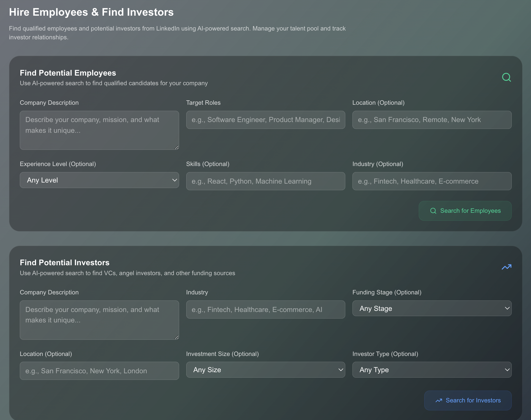Image resolution: width=531 pixels, height=420 pixels.
Task: Click into the Target Roles field
Action: tap(265, 120)
